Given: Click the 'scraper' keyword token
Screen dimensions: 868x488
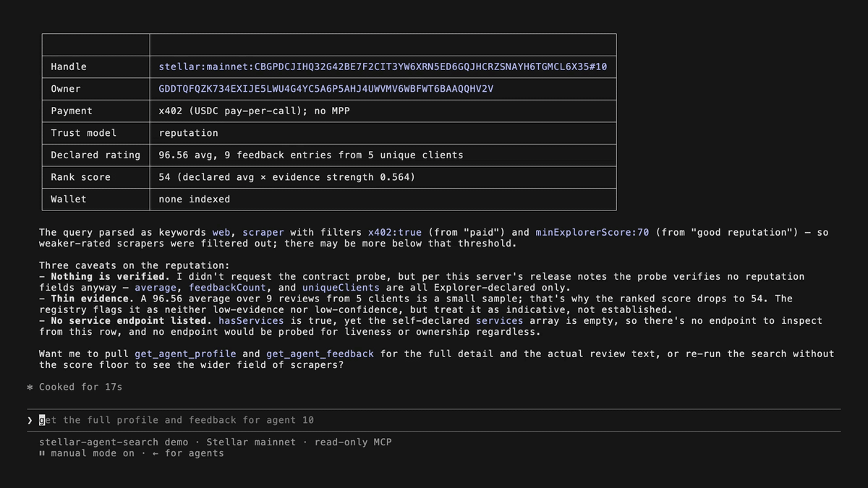Looking at the screenshot, I should [x=263, y=232].
